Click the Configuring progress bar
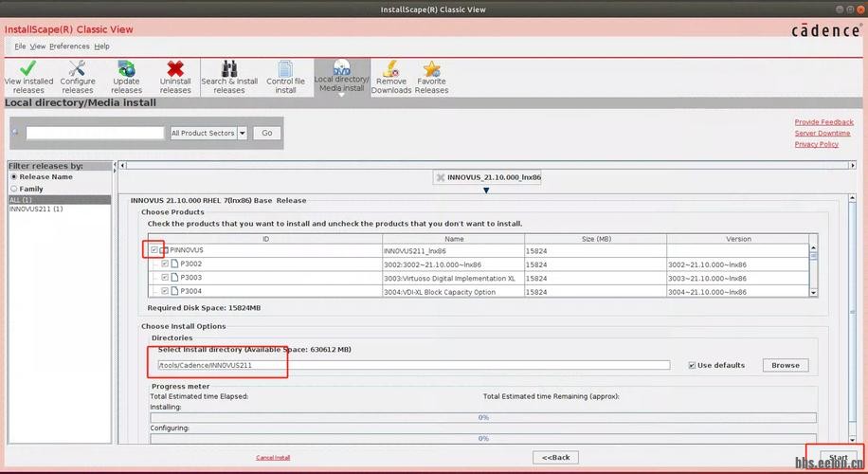The image size is (868, 474). coord(482,439)
